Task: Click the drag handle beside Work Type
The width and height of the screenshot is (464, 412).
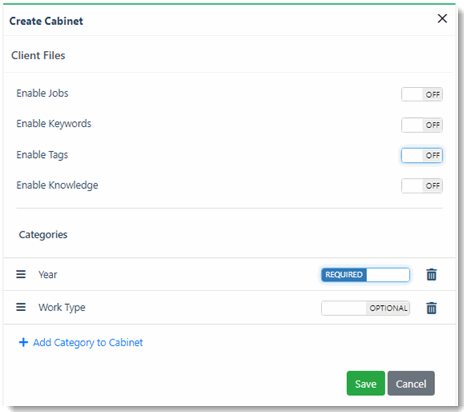Action: click(x=21, y=307)
